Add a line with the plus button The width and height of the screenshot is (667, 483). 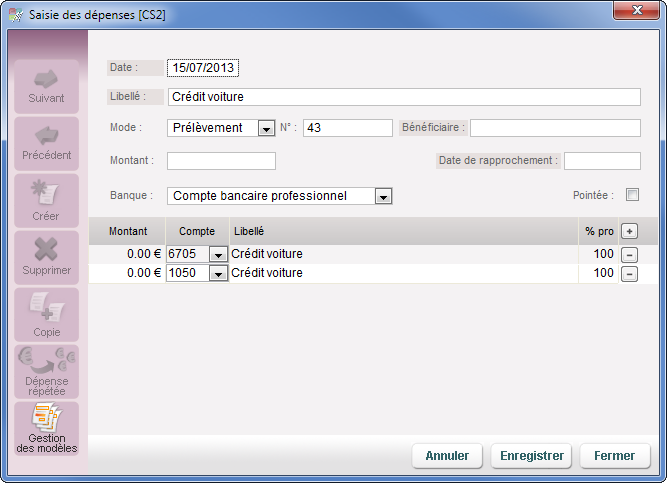(x=629, y=231)
